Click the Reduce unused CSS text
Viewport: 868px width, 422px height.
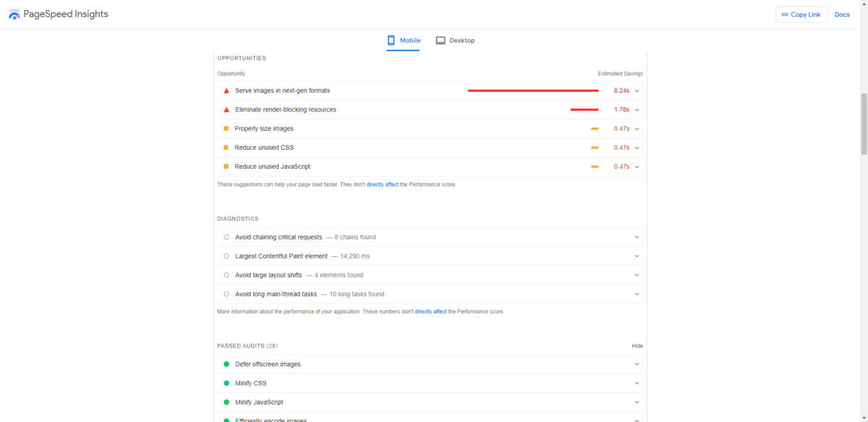(264, 148)
